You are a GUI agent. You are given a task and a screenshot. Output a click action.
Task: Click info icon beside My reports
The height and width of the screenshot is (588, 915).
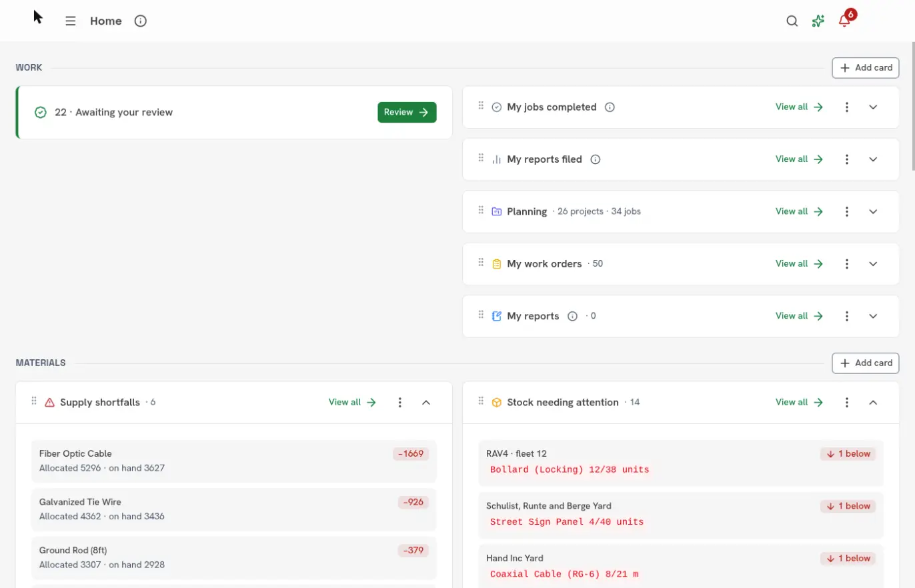click(572, 316)
